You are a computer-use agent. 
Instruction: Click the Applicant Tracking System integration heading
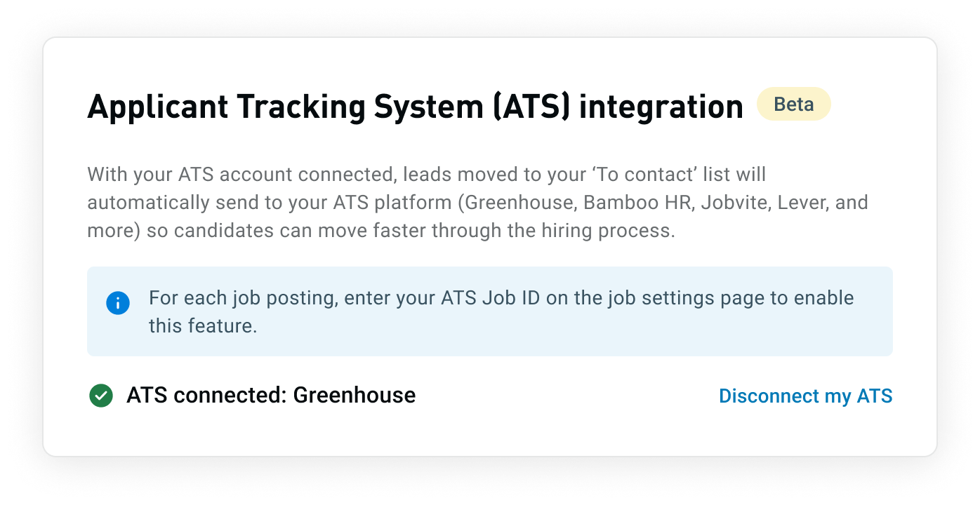pos(415,107)
